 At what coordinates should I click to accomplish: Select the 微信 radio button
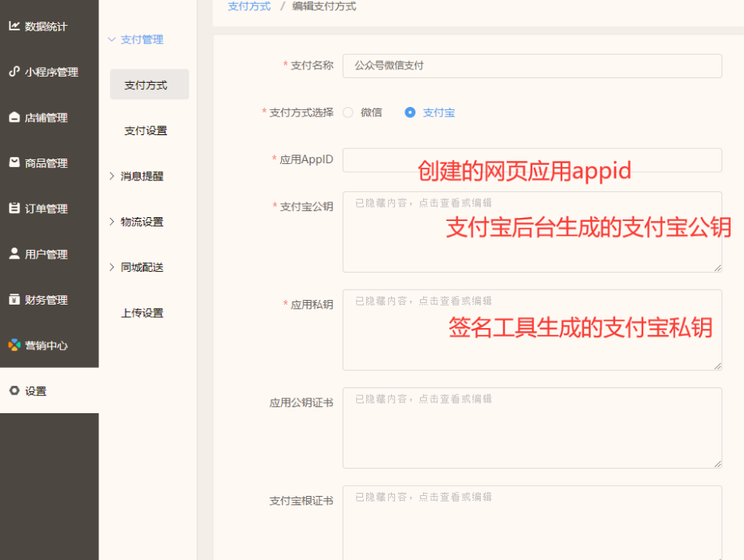pos(348,112)
